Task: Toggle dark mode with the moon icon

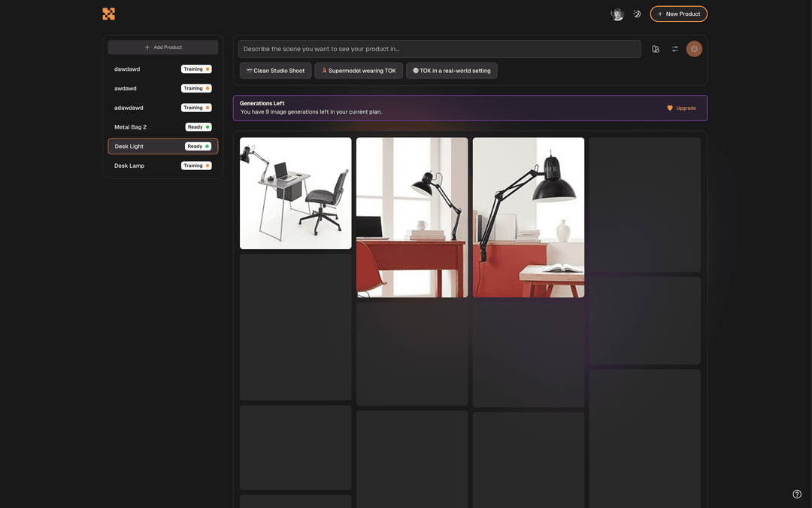Action: (637, 14)
